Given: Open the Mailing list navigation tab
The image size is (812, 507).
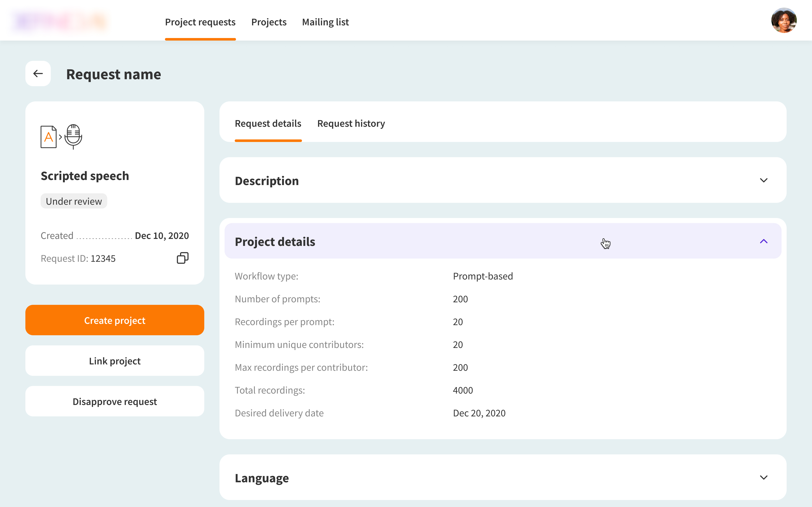Looking at the screenshot, I should (x=325, y=22).
